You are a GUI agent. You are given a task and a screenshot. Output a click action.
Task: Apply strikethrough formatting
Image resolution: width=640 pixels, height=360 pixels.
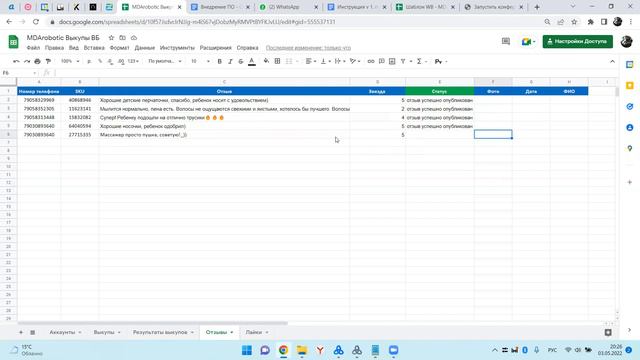(x=241, y=61)
